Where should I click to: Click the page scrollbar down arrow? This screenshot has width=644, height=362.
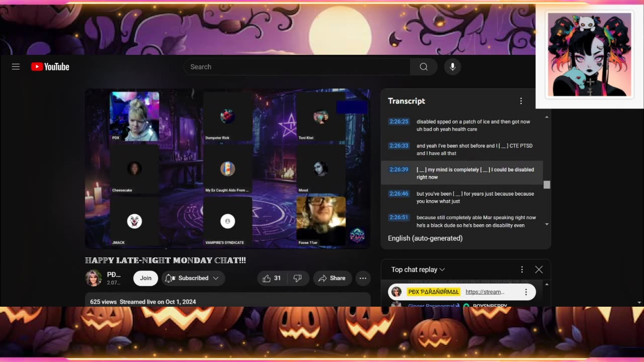[x=639, y=303]
